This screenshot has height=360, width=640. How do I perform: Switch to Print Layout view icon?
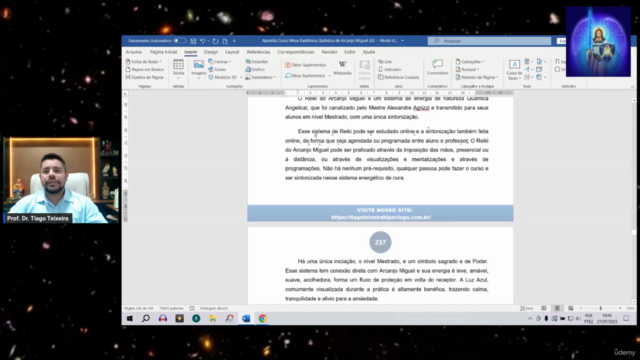point(557,309)
